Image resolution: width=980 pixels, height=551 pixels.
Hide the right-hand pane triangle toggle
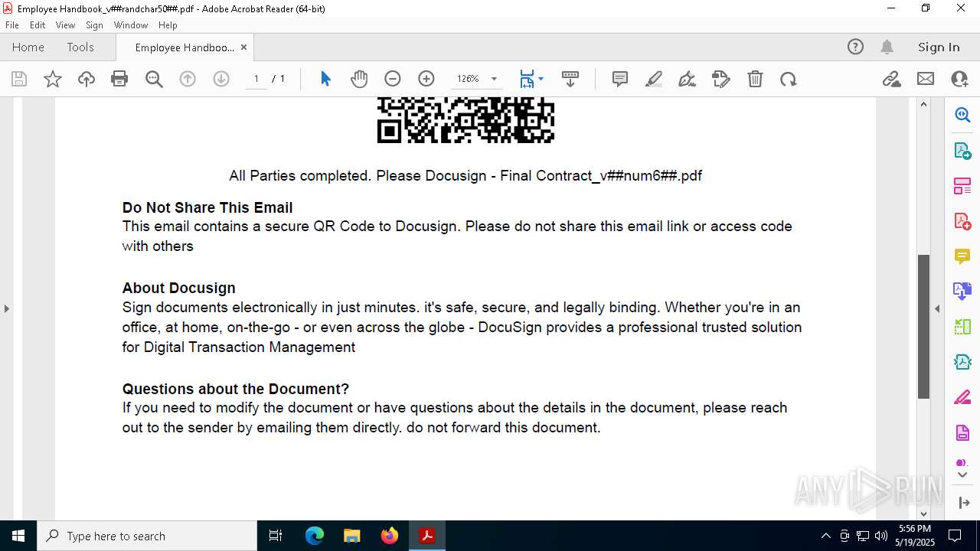pos(937,308)
